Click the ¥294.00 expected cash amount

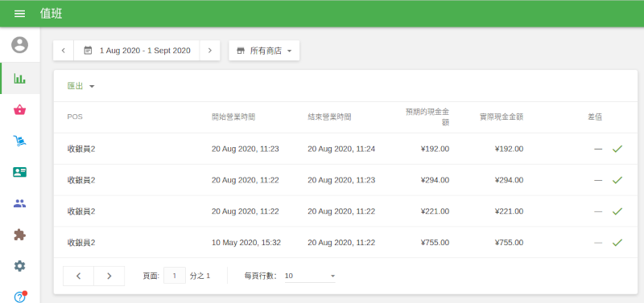435,180
